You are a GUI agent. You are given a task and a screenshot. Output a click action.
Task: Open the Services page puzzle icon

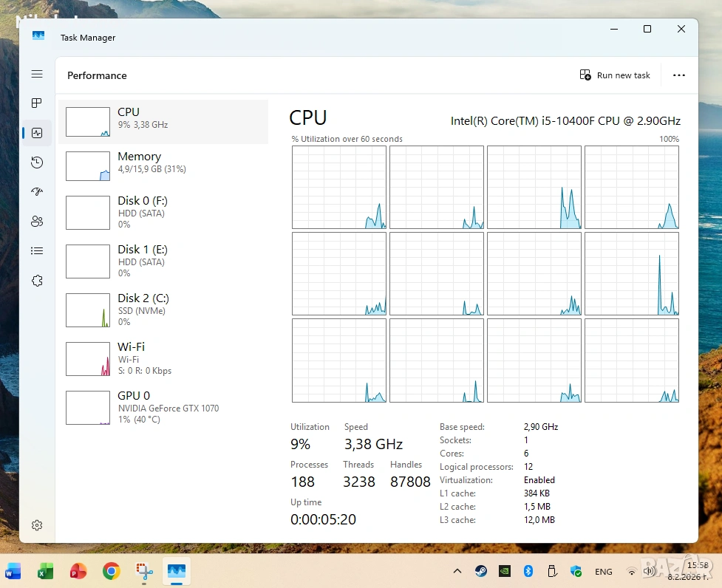pos(37,281)
